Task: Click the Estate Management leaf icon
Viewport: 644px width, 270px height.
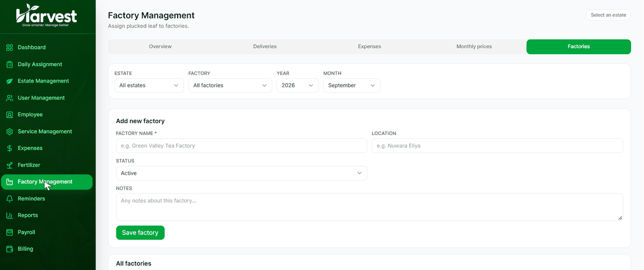Action: 10,81
